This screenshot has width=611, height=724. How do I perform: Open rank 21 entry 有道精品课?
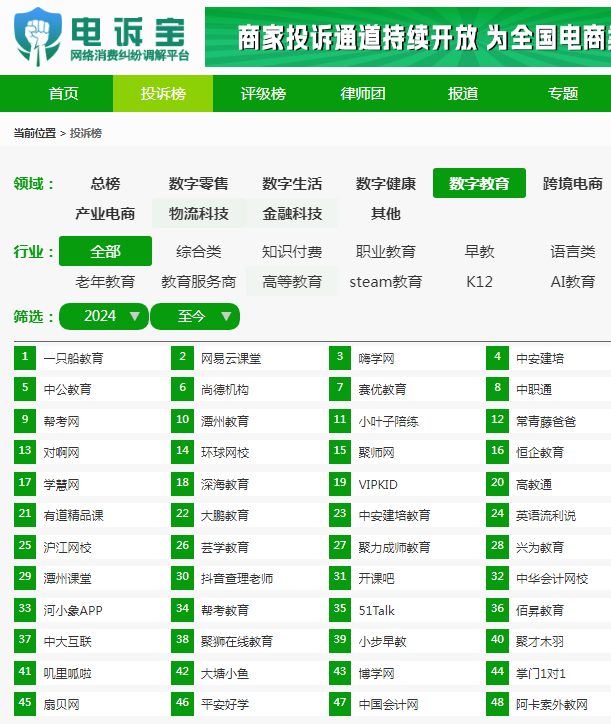pyautogui.click(x=73, y=515)
